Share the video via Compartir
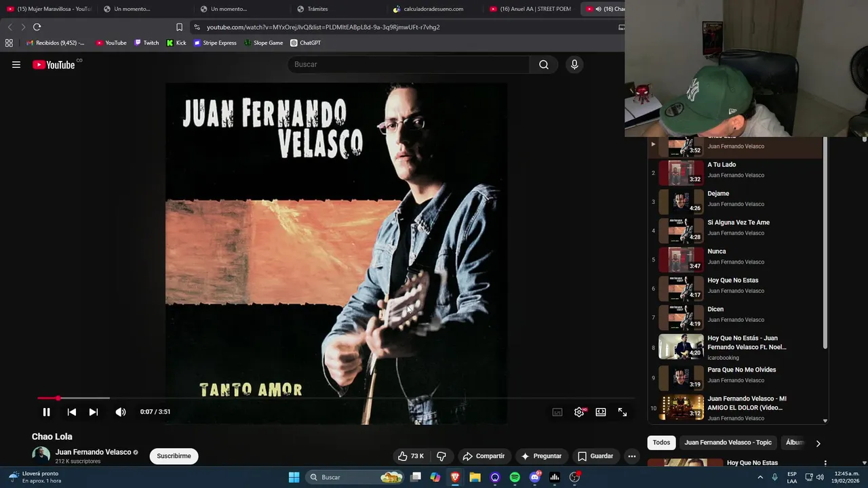This screenshot has height=488, width=868. tap(484, 456)
